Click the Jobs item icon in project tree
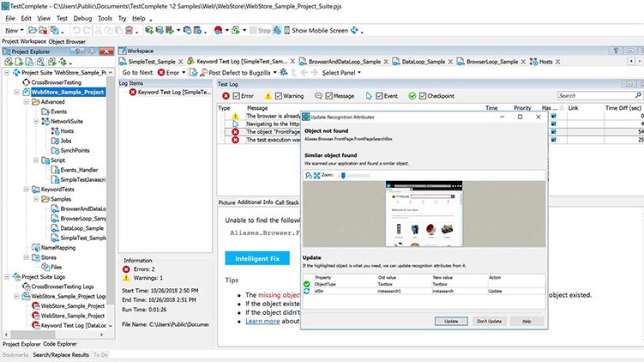The width and height of the screenshot is (644, 362). point(55,141)
